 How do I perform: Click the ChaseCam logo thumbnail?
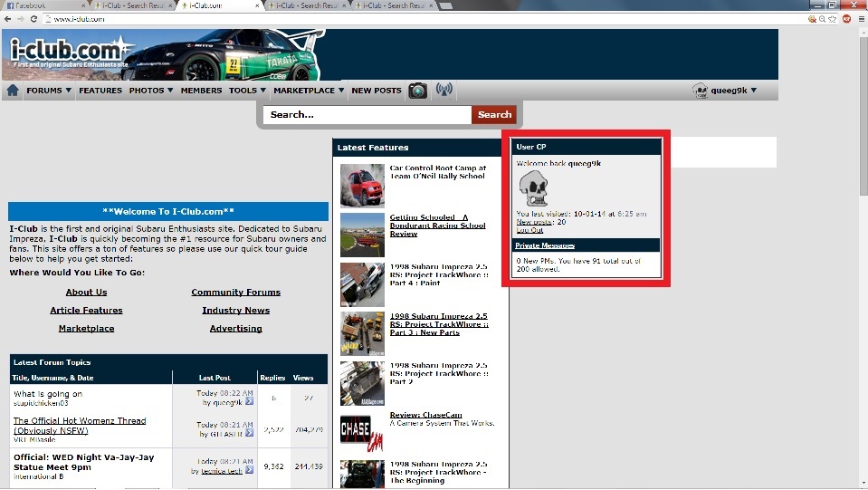[362, 433]
